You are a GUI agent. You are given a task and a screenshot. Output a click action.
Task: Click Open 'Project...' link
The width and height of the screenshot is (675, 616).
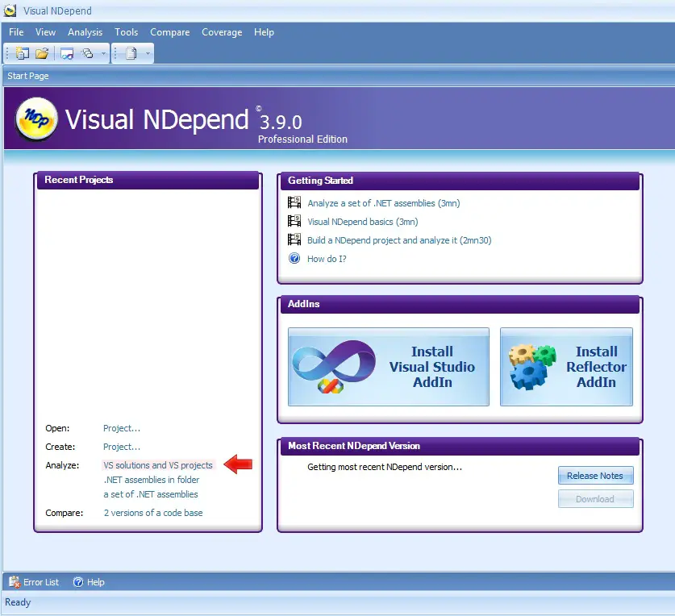click(x=122, y=428)
